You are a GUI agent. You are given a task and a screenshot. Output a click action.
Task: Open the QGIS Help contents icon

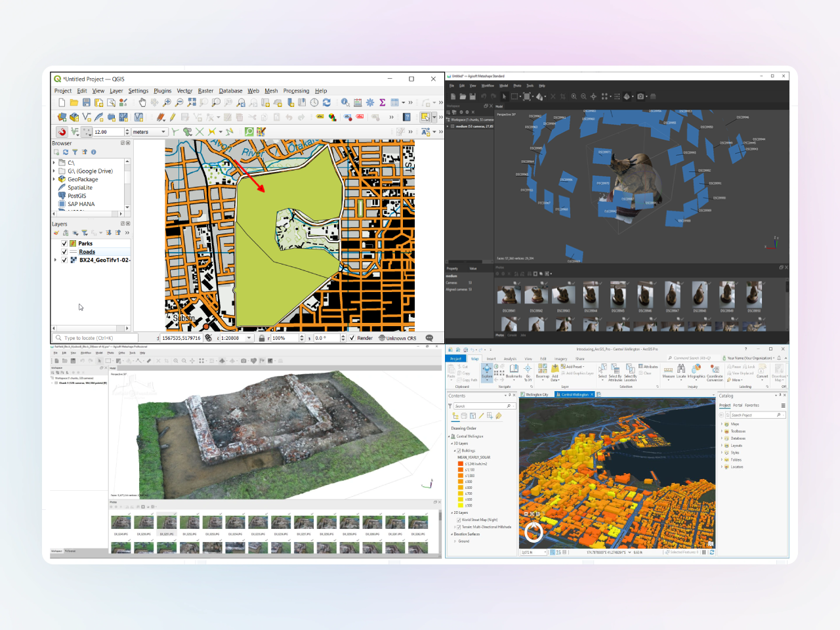pyautogui.click(x=407, y=117)
